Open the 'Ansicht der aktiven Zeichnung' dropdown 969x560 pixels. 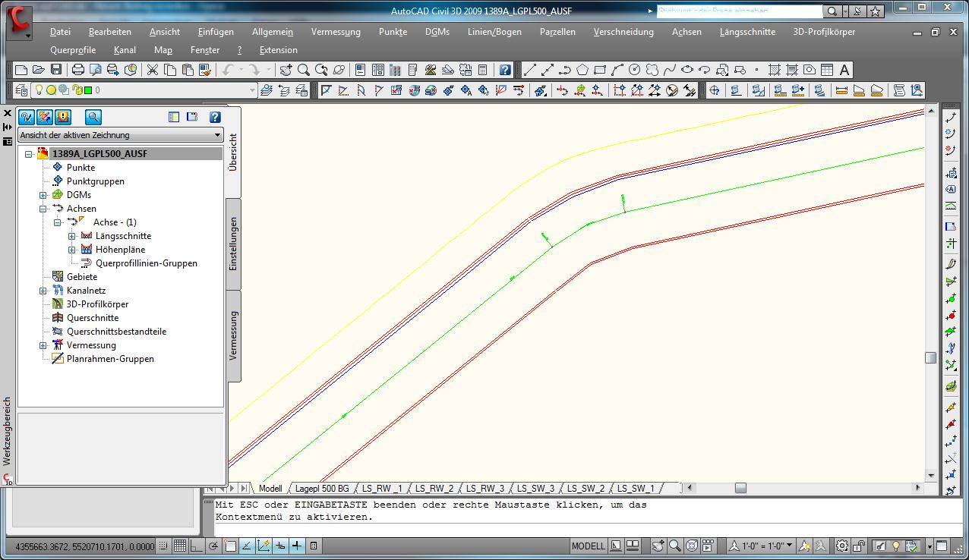click(x=121, y=135)
